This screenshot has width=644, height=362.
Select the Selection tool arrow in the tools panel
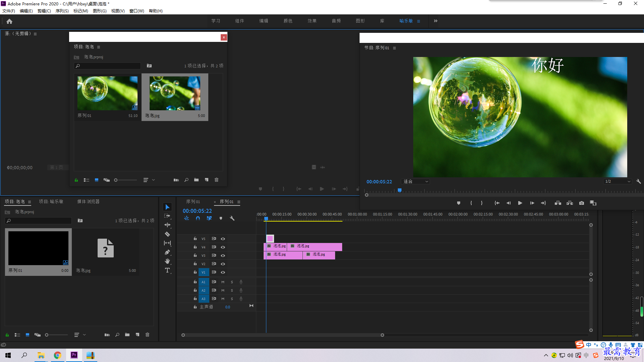167,207
